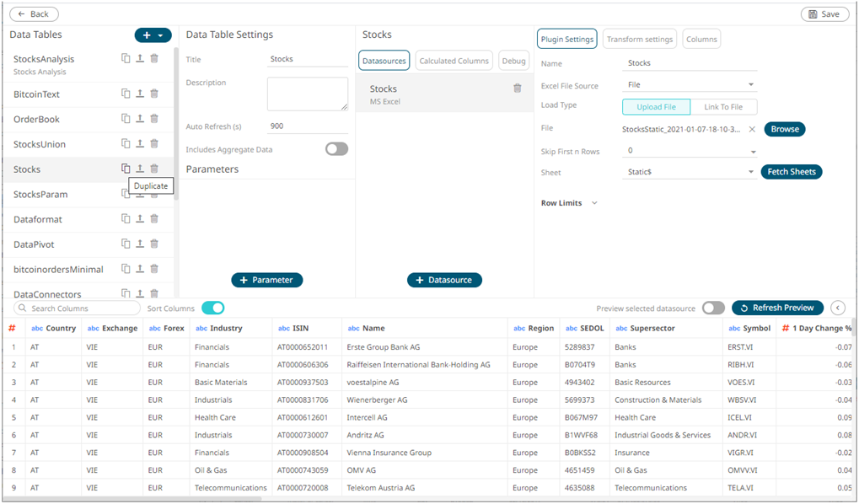
Task: Delete the Dataformat data table
Action: pyautogui.click(x=154, y=219)
